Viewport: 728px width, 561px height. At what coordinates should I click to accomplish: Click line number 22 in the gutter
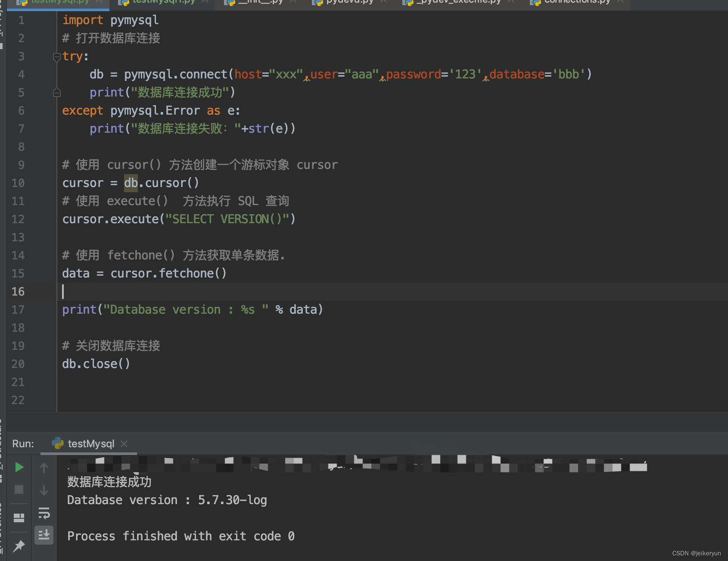tap(18, 400)
